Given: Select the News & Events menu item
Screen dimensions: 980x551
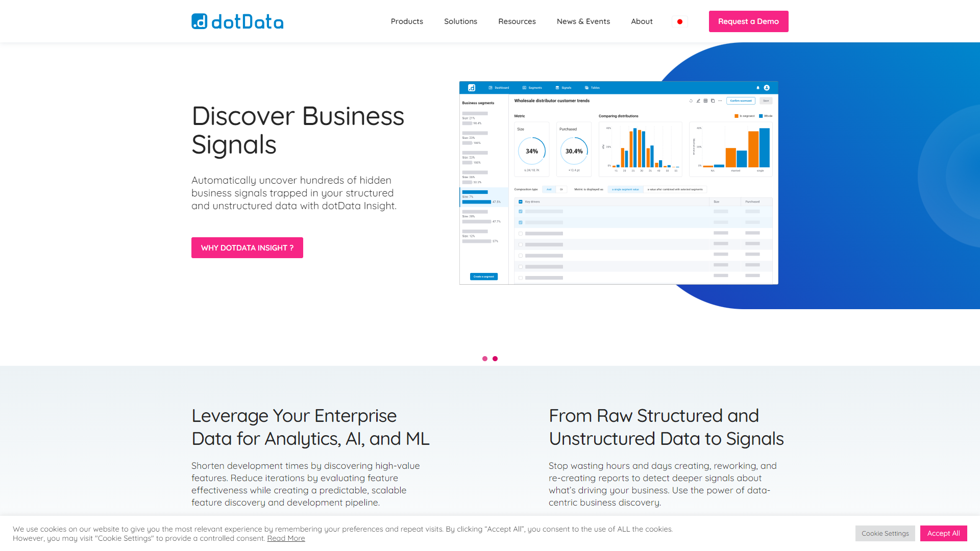Looking at the screenshot, I should [x=583, y=21].
